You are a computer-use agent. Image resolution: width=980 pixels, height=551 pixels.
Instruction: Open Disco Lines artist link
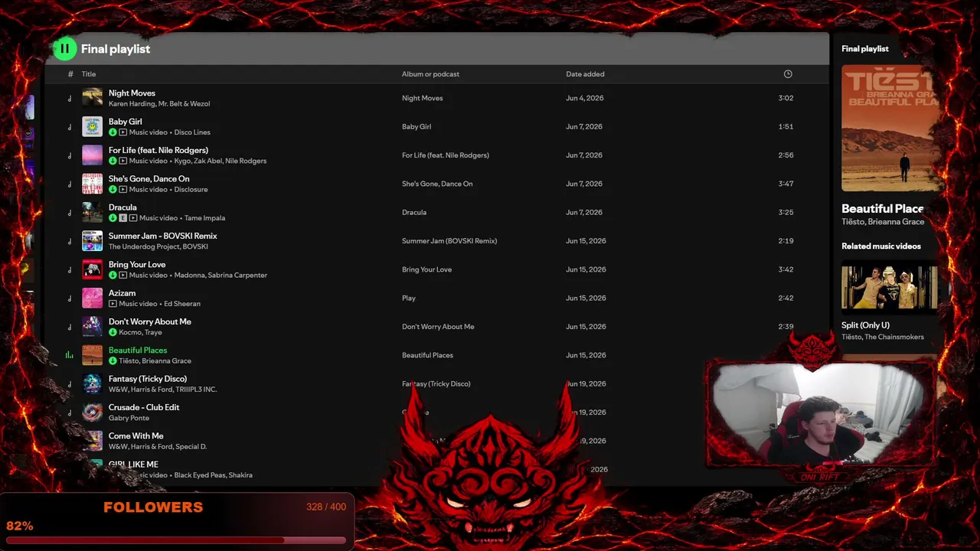pyautogui.click(x=192, y=132)
